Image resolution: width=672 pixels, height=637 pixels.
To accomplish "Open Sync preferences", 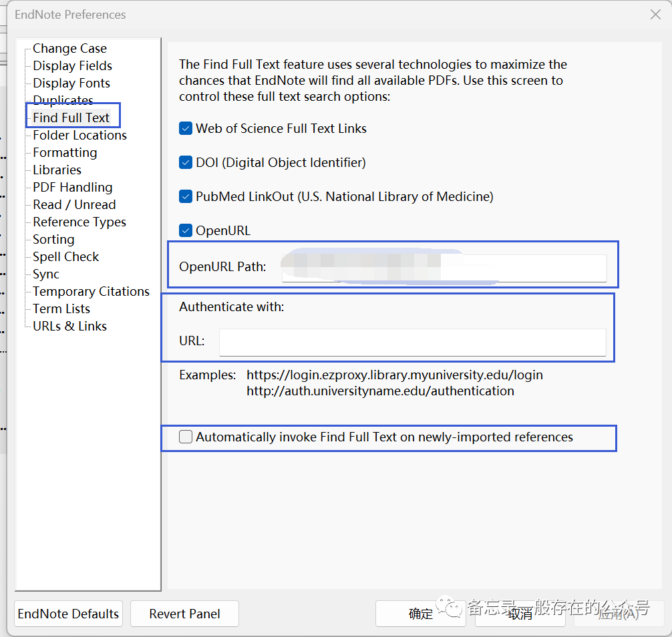I will [x=46, y=274].
